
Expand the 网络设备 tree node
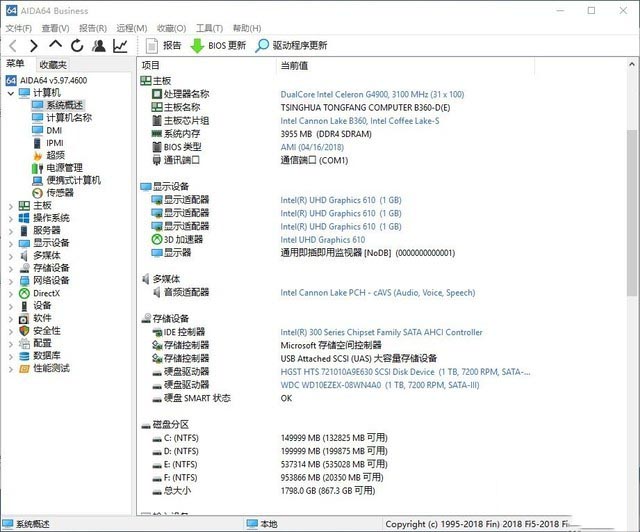click(x=11, y=281)
